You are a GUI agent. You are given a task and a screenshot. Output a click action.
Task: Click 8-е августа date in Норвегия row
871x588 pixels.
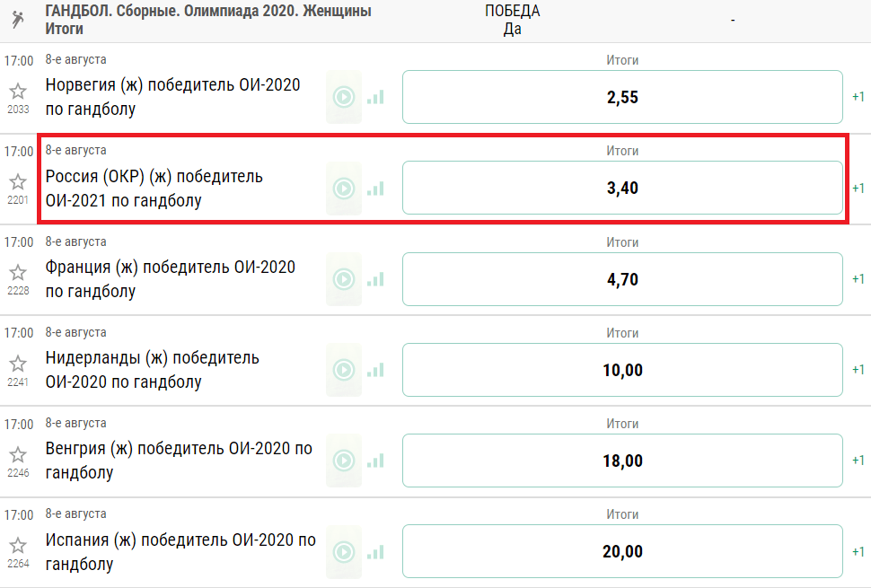point(75,59)
